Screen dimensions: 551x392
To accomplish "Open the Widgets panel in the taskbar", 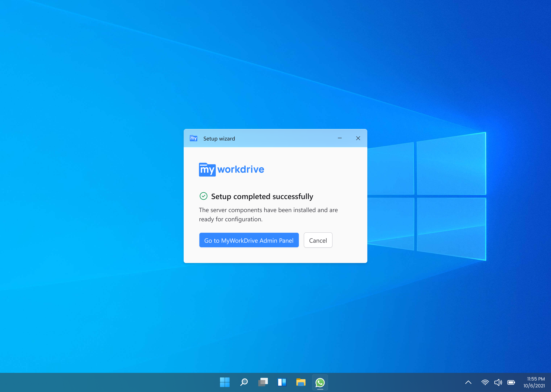I will tap(282, 382).
